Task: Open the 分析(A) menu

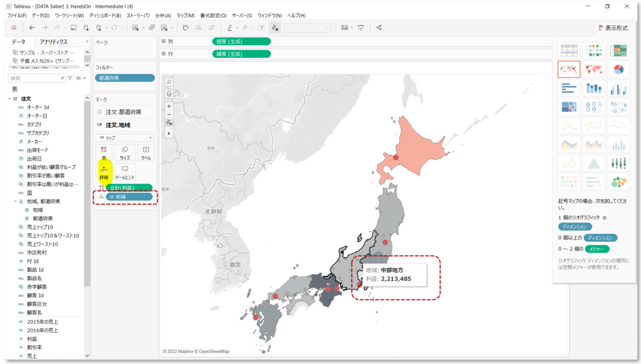Action: (163, 16)
